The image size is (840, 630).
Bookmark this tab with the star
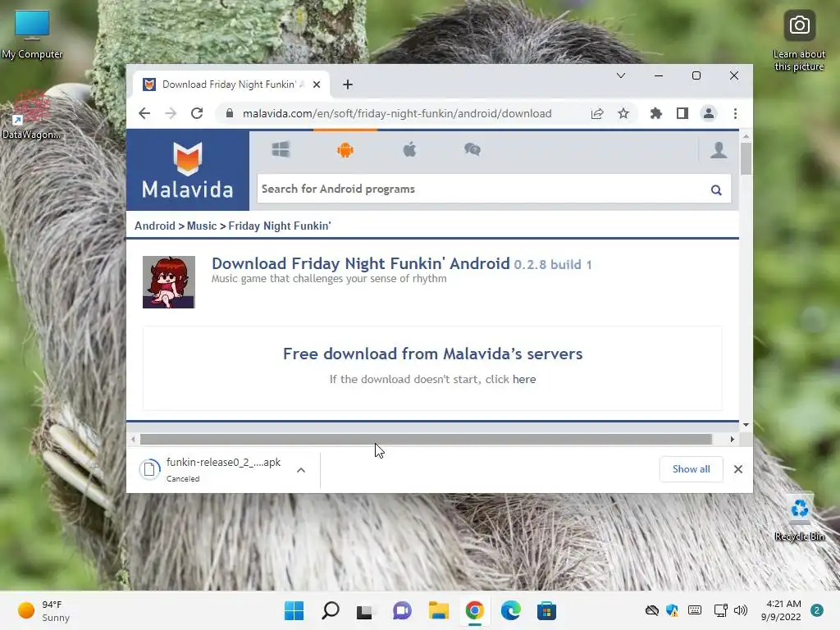coord(623,113)
